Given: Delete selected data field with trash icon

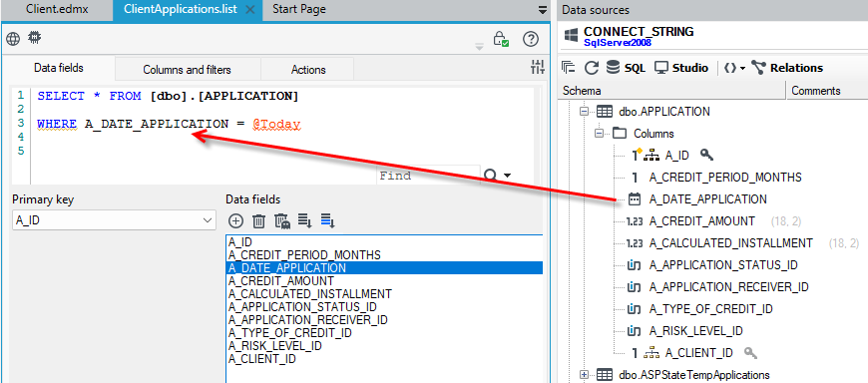Looking at the screenshot, I should [x=258, y=221].
